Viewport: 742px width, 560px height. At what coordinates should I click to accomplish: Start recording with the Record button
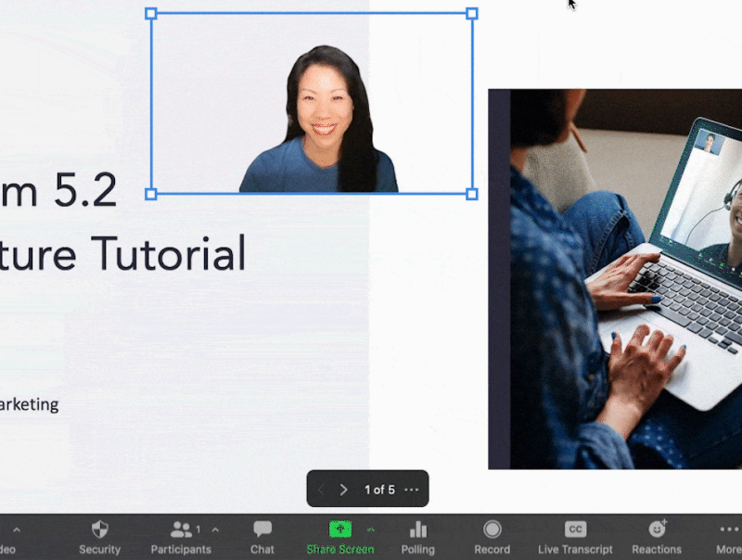(492, 536)
